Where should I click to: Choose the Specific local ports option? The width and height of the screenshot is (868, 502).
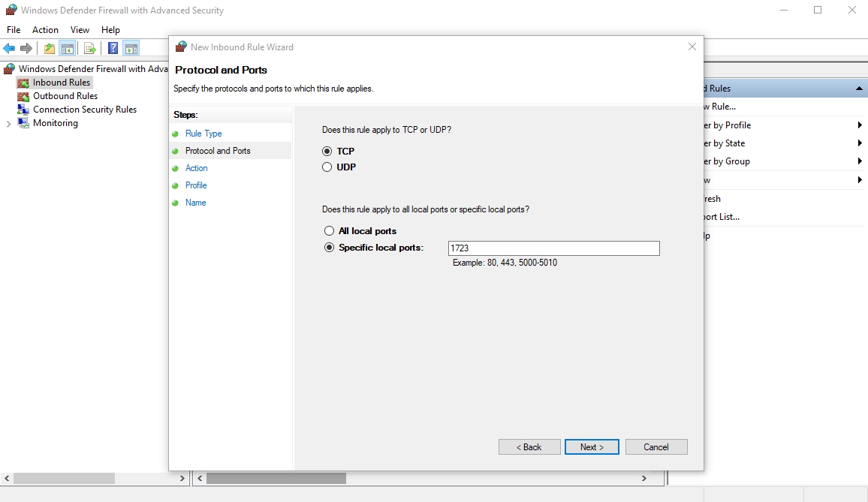pyautogui.click(x=330, y=248)
